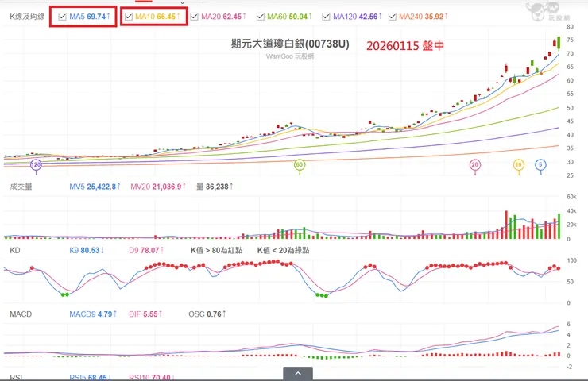Click the 成交量 section label
Screen dimensions: 588x381
[x=21, y=187]
